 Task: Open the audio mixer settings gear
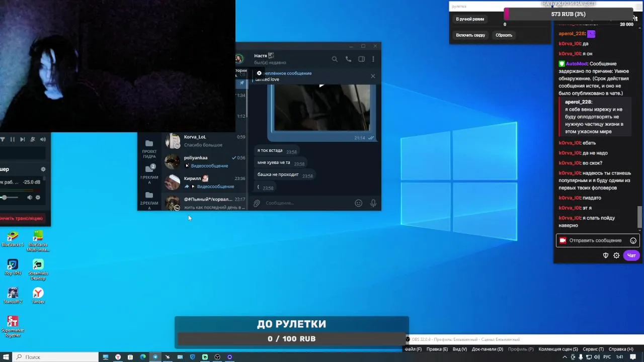pyautogui.click(x=43, y=169)
